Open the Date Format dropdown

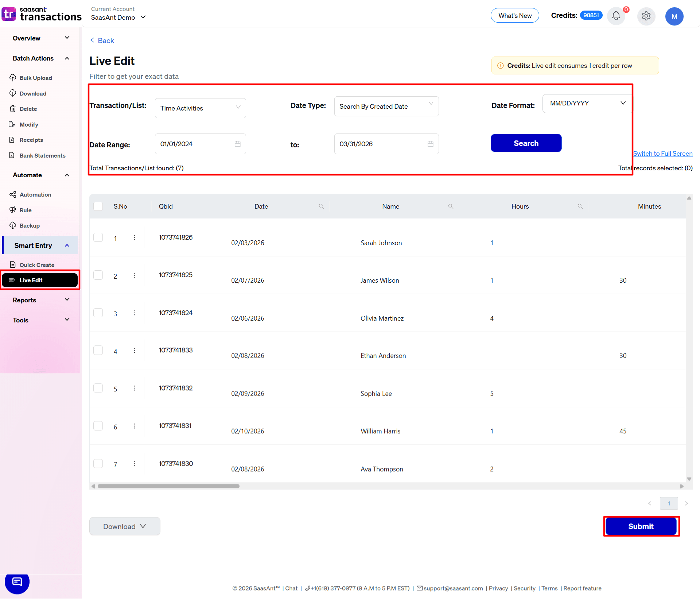pos(586,103)
